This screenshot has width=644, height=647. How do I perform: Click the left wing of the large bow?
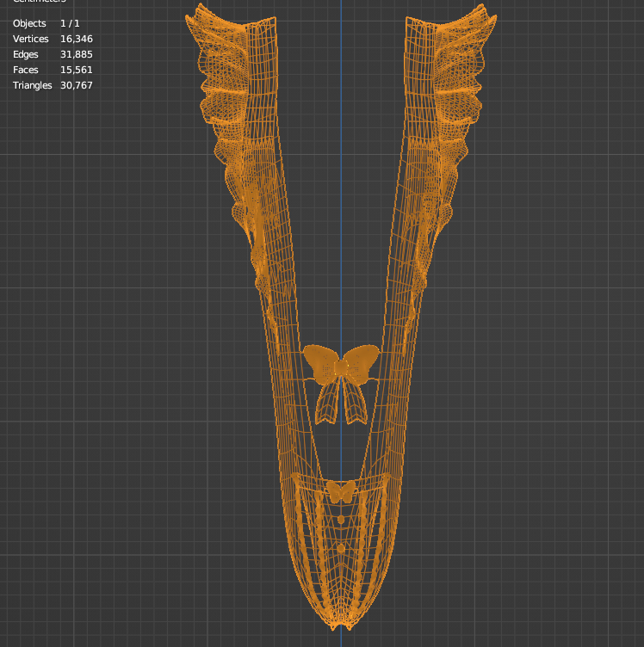click(x=320, y=361)
